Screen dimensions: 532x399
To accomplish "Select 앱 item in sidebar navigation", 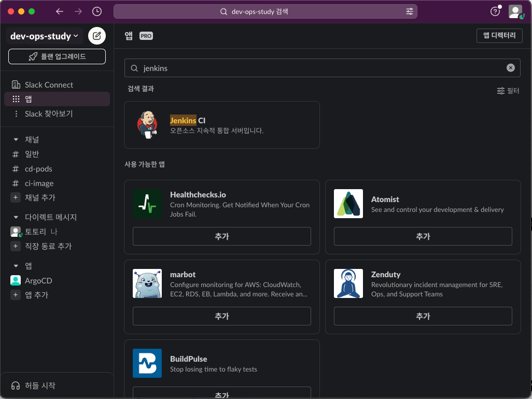I will click(x=57, y=99).
